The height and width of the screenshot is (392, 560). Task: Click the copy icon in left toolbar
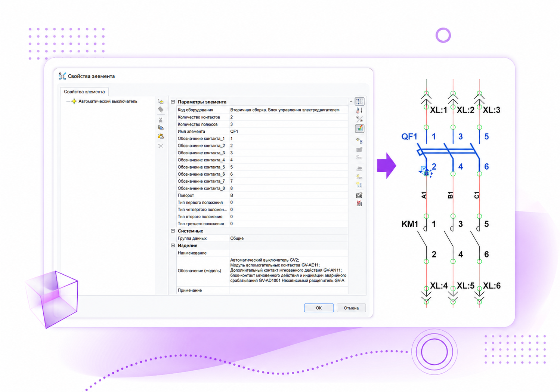pyautogui.click(x=161, y=128)
